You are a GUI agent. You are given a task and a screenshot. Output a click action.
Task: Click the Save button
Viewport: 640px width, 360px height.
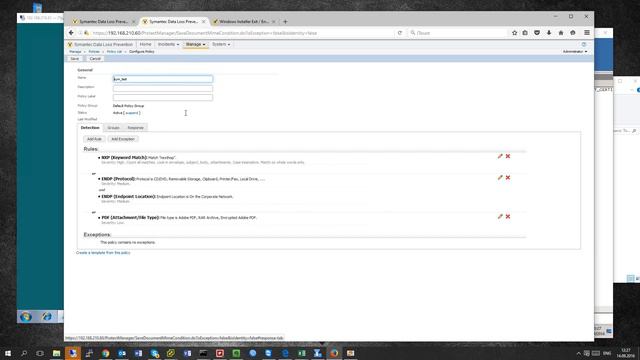coord(75,59)
